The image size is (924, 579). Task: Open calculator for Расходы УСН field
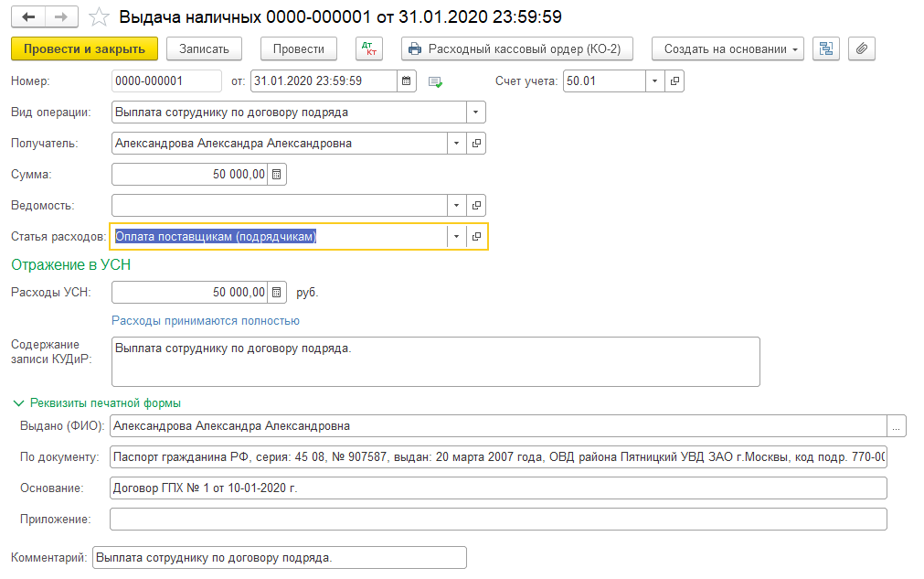(x=278, y=293)
